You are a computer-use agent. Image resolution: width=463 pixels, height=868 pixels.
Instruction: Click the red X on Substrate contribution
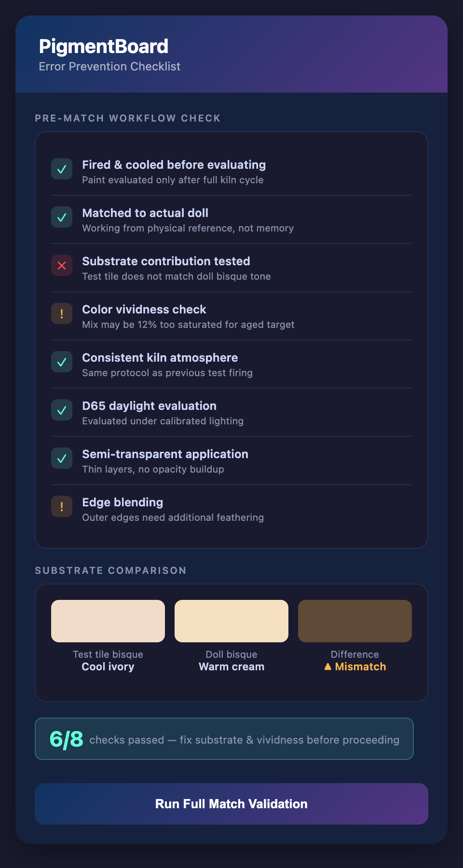click(x=62, y=266)
